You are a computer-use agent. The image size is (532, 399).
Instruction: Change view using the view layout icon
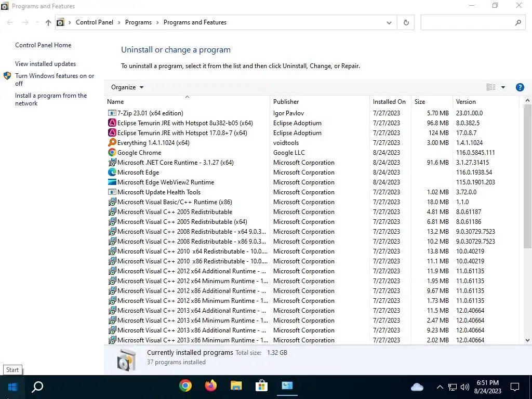point(491,87)
